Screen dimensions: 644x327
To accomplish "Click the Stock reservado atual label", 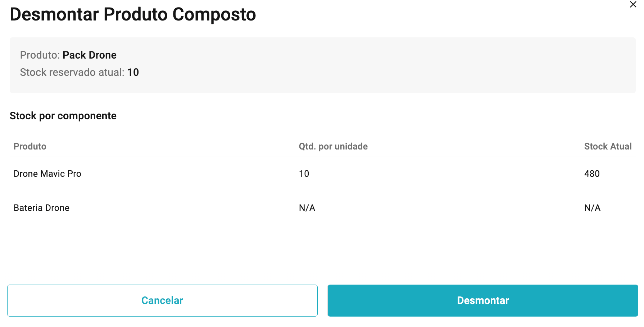I will tap(72, 72).
